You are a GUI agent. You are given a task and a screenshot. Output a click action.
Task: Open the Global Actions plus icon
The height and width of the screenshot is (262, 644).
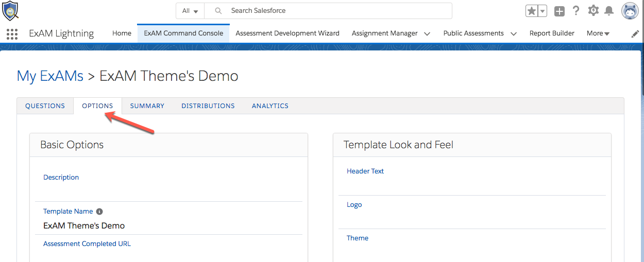tap(560, 11)
